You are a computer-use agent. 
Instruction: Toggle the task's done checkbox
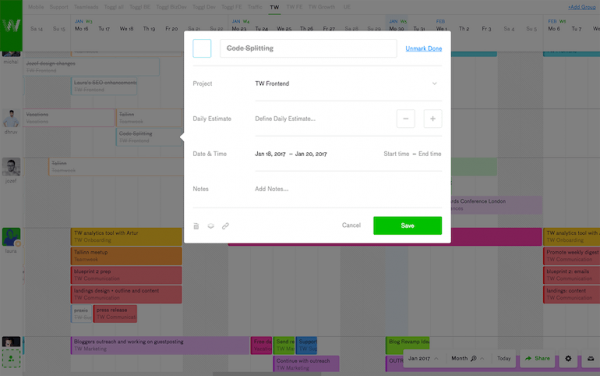click(x=202, y=49)
